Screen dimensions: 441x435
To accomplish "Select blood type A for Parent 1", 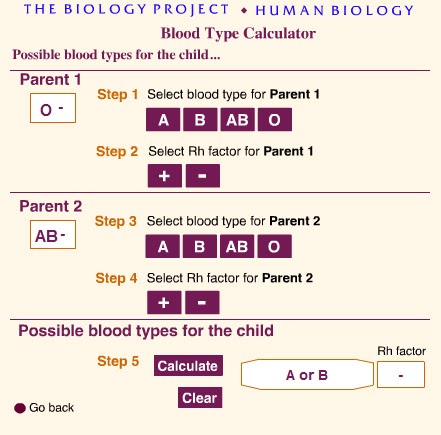I will [163, 119].
